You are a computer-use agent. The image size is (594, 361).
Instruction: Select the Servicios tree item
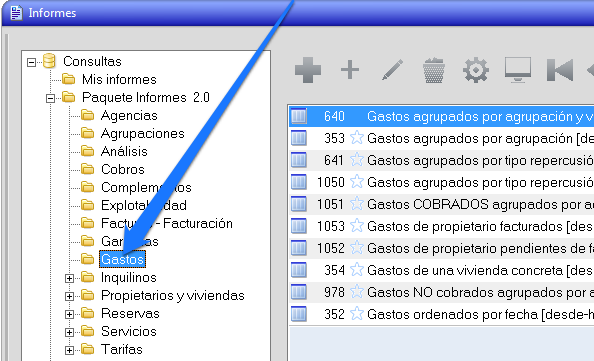tap(129, 331)
